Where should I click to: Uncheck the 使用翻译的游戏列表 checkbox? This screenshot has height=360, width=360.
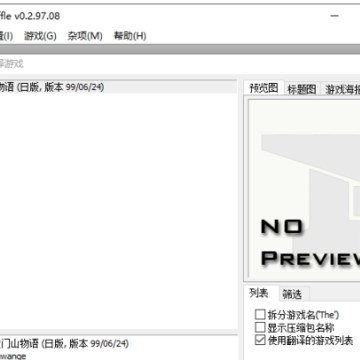(260, 340)
